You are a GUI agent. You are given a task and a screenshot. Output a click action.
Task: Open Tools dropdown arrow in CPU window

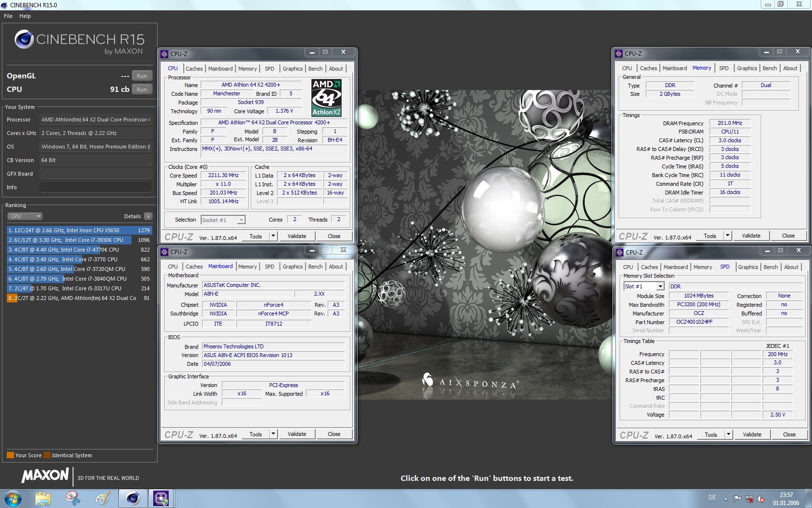coord(273,236)
